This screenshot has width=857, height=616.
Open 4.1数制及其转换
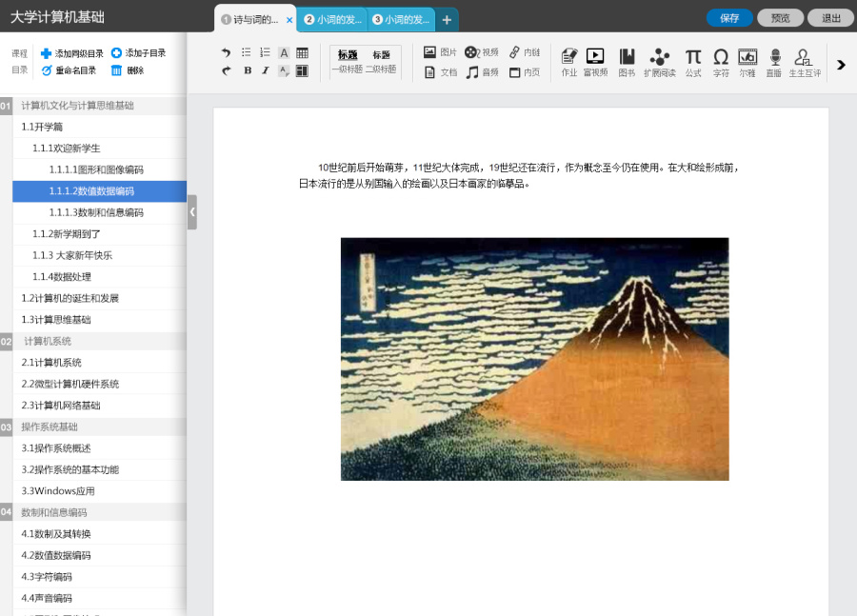coord(99,534)
